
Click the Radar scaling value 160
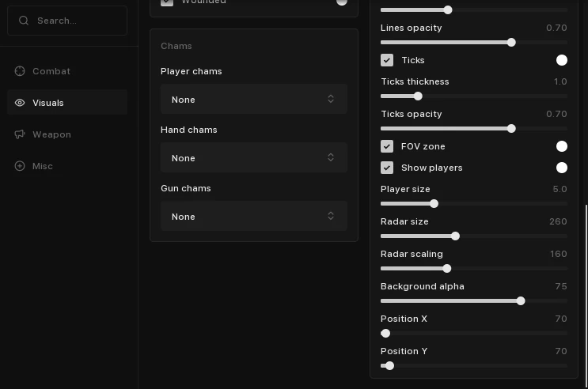click(x=559, y=254)
